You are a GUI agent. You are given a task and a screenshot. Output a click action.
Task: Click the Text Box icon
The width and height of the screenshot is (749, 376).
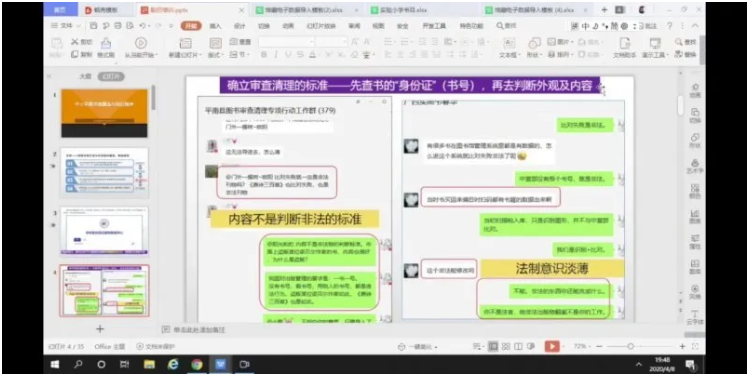coord(509,43)
